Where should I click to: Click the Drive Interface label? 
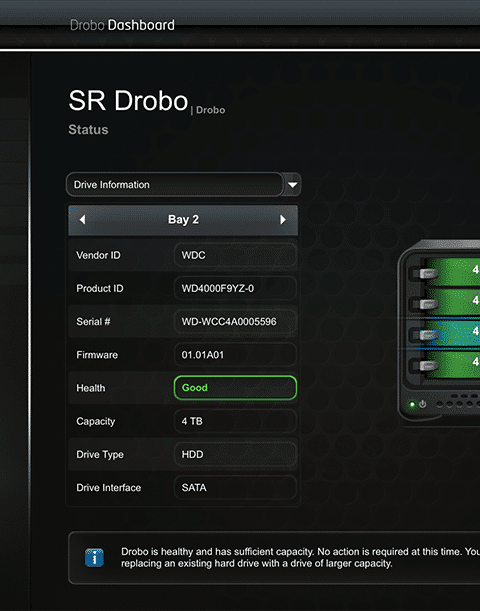click(109, 487)
